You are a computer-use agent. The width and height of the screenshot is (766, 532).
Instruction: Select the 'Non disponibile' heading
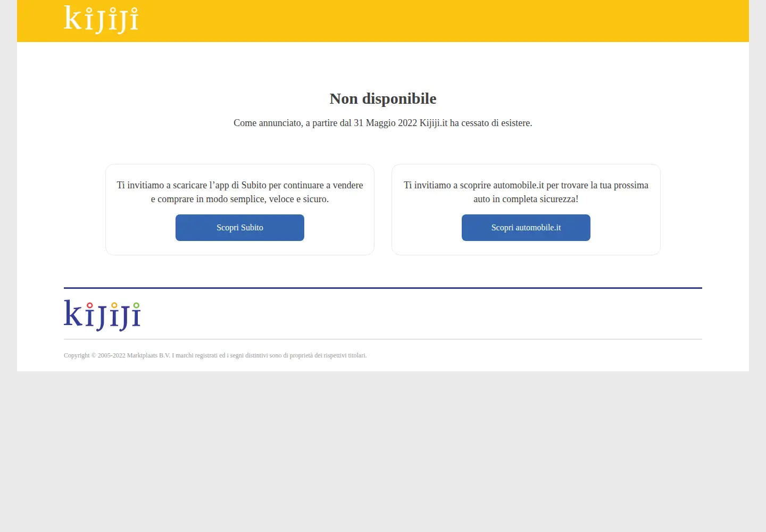pos(383,98)
